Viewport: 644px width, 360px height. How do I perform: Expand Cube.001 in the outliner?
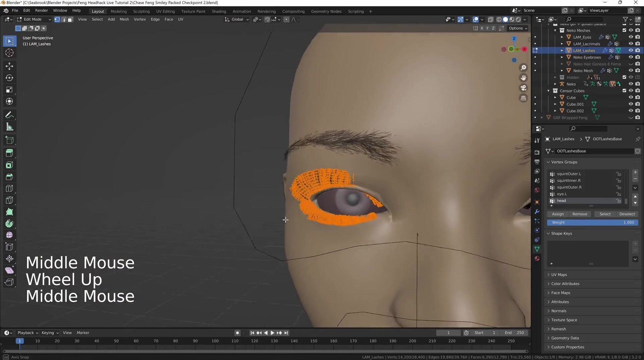click(x=555, y=104)
